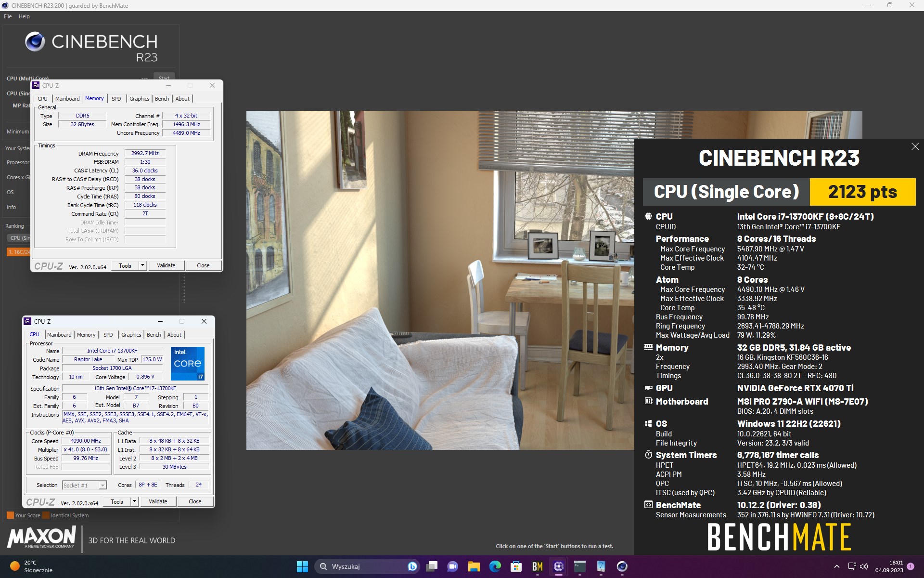The image size is (924, 578).
Task: Close the BenchMate result panel
Action: click(915, 146)
